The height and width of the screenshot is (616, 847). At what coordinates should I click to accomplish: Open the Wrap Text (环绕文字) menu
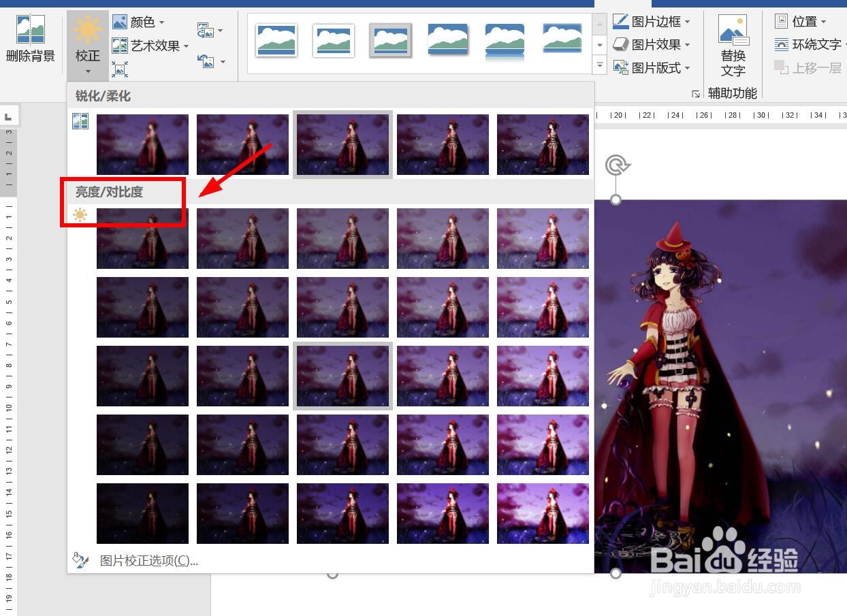[x=810, y=44]
